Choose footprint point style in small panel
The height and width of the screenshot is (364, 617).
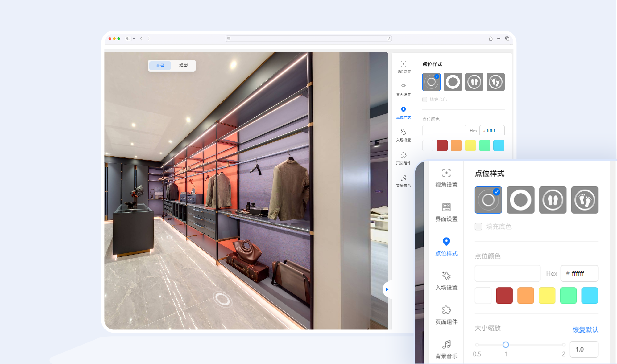(495, 82)
